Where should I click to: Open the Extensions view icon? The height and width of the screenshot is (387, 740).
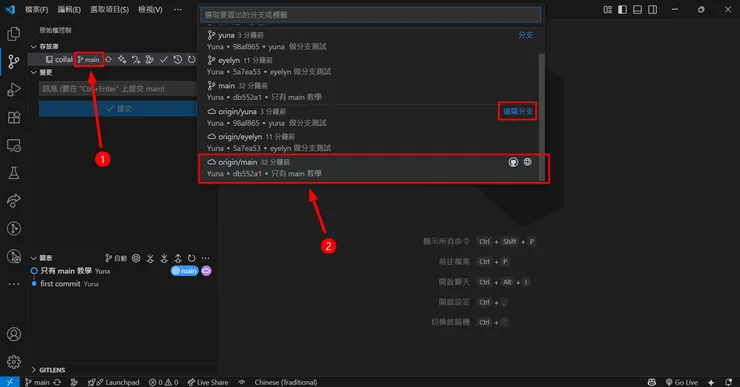click(x=14, y=117)
